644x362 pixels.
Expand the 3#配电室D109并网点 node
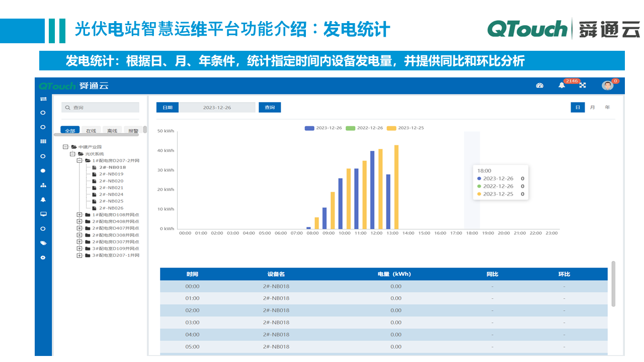pos(78,248)
